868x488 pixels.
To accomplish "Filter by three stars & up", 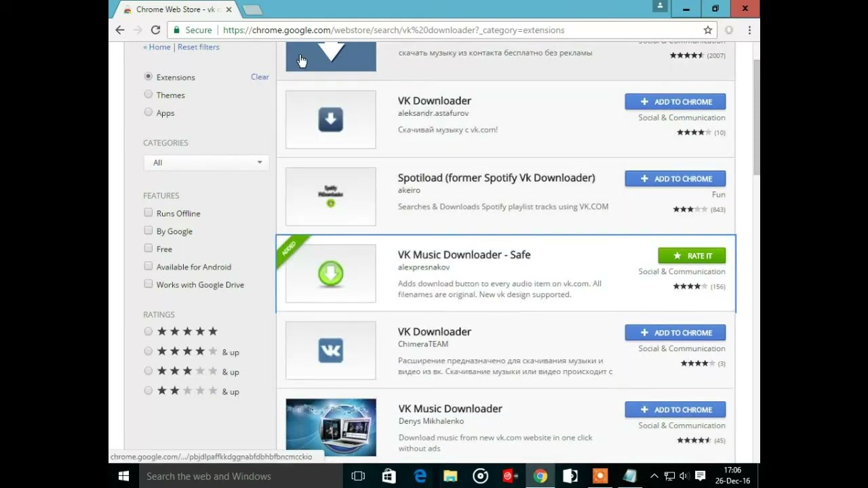I will pyautogui.click(x=148, y=371).
